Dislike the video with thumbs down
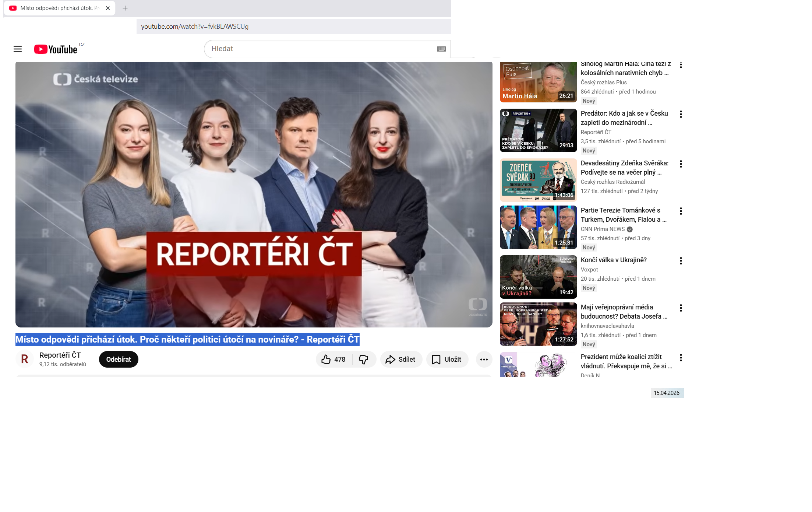 [x=364, y=360]
